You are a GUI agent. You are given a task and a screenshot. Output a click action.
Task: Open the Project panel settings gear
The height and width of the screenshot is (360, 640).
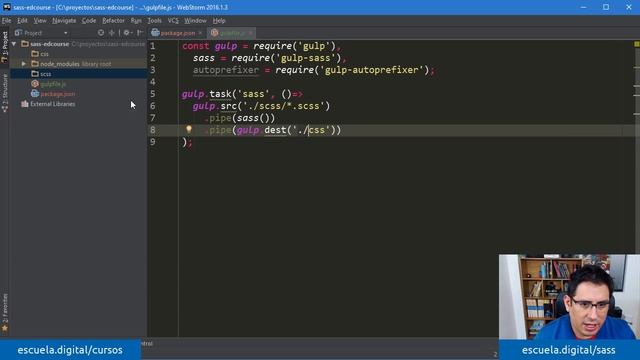tap(127, 33)
